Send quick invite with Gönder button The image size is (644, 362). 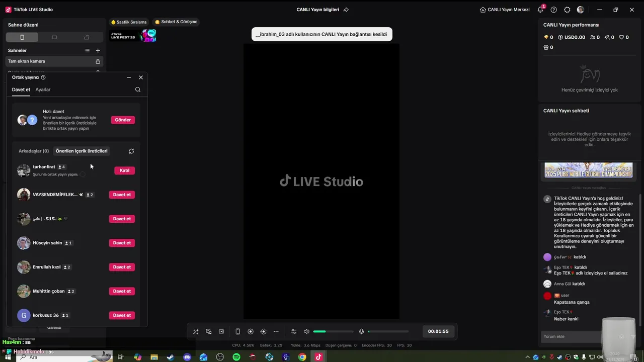pos(123,120)
